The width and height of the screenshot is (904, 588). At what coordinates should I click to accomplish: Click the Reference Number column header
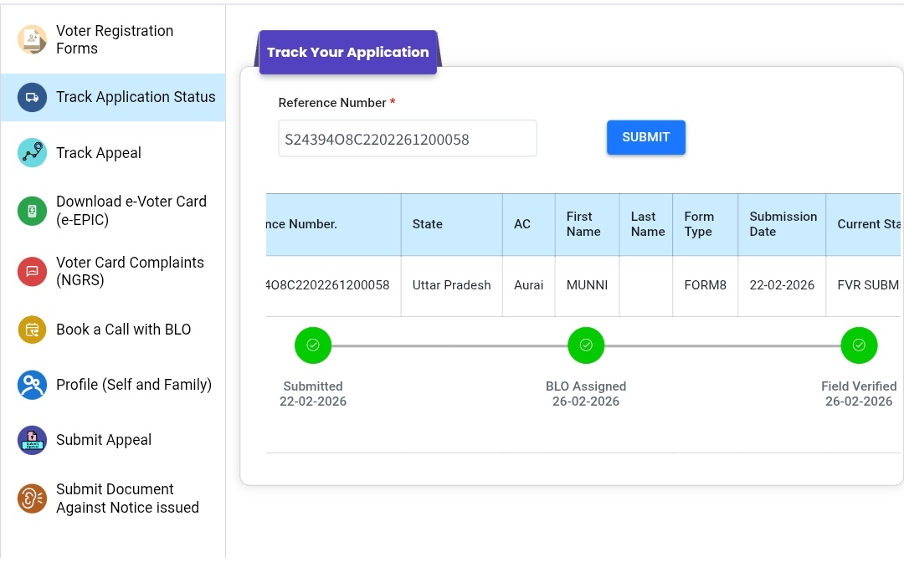333,225
